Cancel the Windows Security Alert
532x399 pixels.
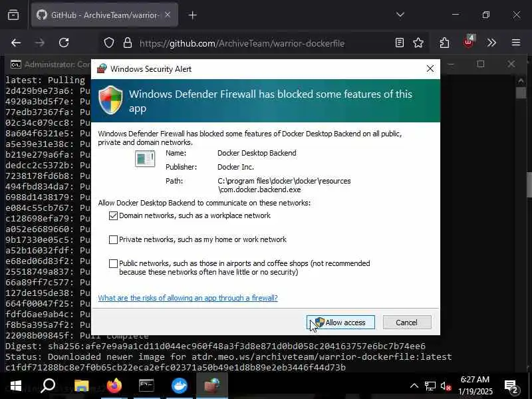coord(407,323)
